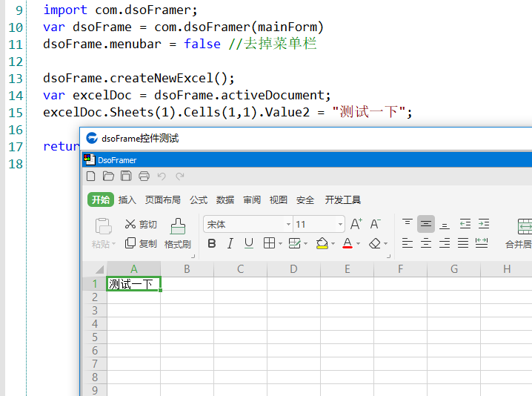
Task: Select the format painter (格式刷) tool
Action: [x=178, y=233]
